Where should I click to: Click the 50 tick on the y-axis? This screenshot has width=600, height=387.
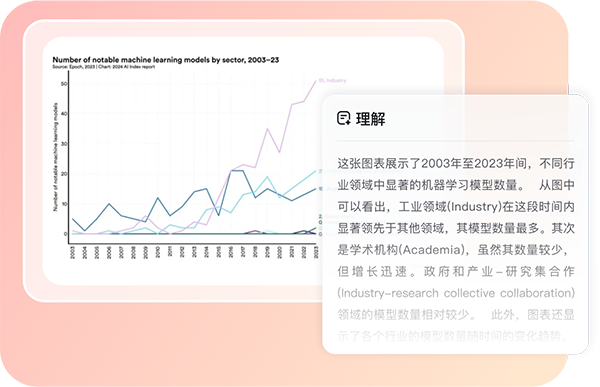click(x=64, y=84)
